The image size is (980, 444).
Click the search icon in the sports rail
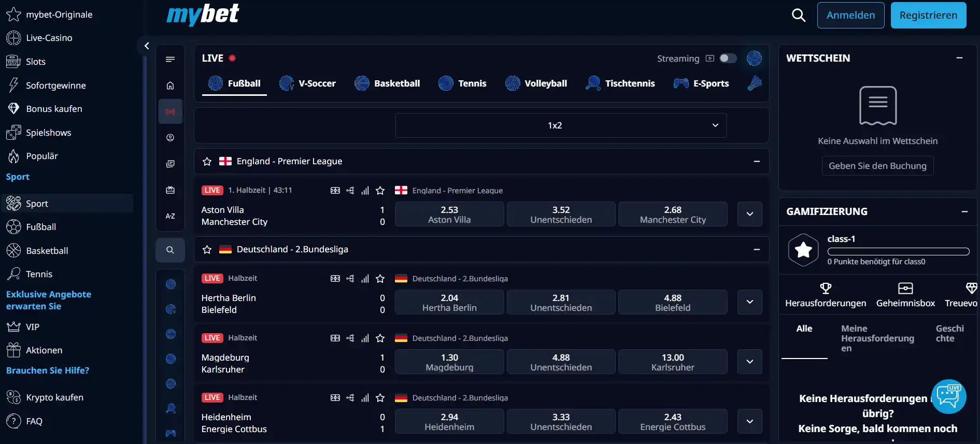coord(170,250)
